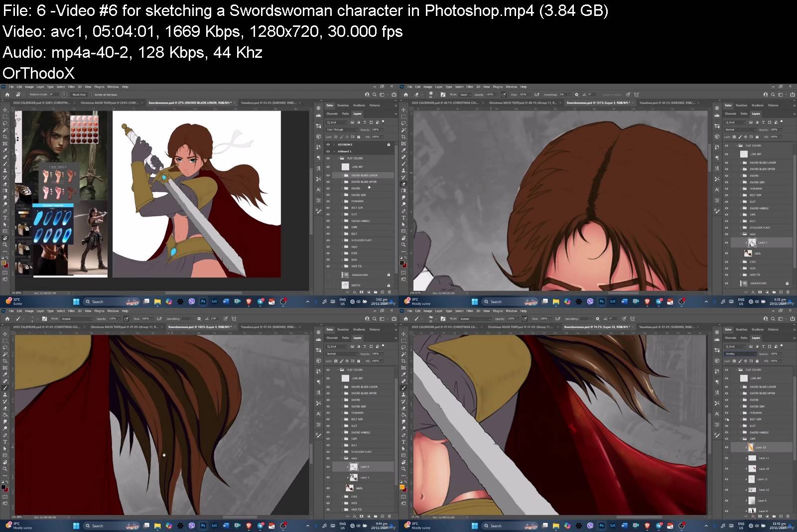The height and width of the screenshot is (532, 797).
Task: Select Move tool in top-left Photoshop toolbar
Action: coord(5,110)
